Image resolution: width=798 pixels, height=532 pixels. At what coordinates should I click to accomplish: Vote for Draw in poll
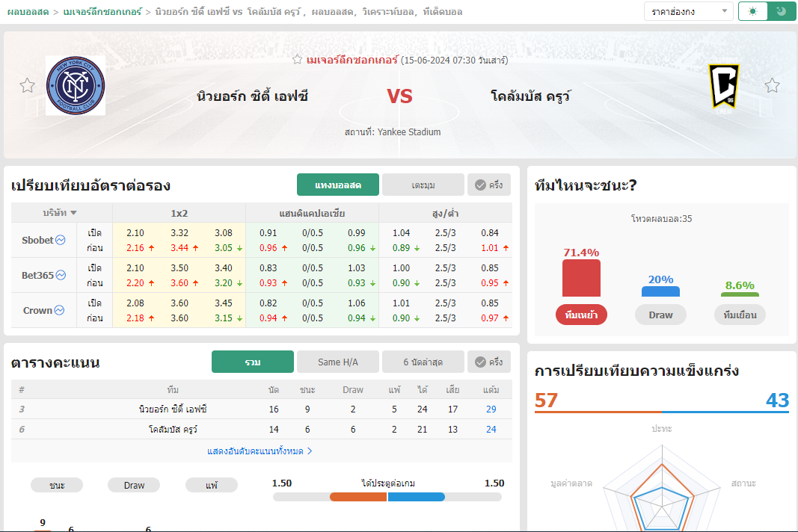click(660, 315)
